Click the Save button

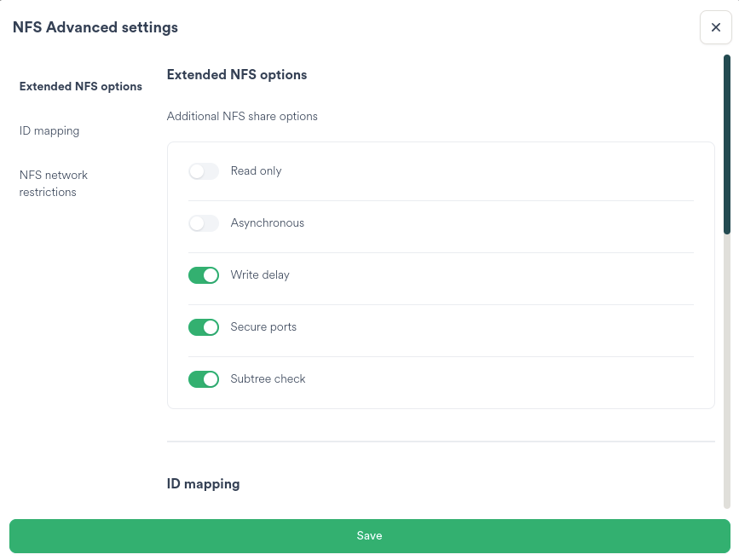[x=369, y=535]
